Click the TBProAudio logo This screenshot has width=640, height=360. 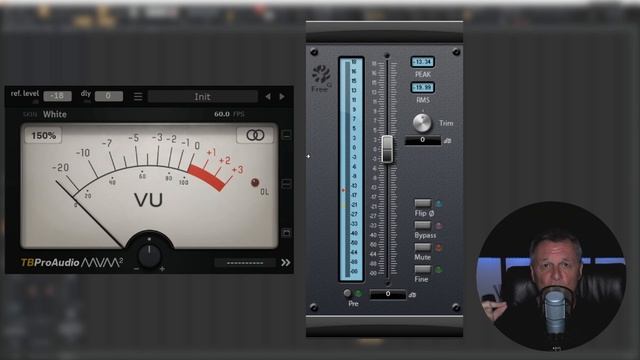point(50,262)
